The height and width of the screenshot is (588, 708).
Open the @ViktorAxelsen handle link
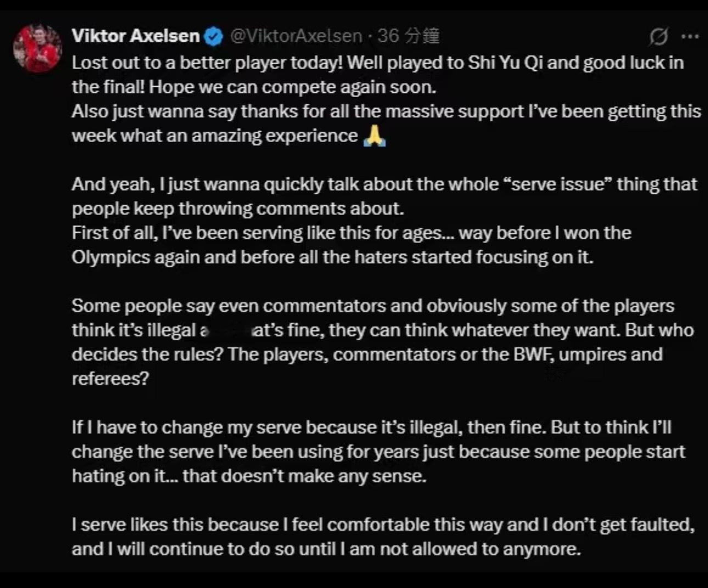296,36
